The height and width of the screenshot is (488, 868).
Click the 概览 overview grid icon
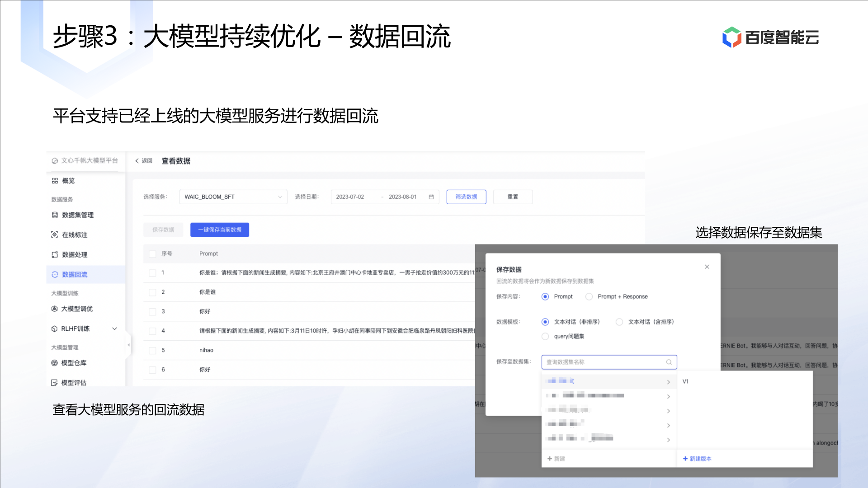55,181
